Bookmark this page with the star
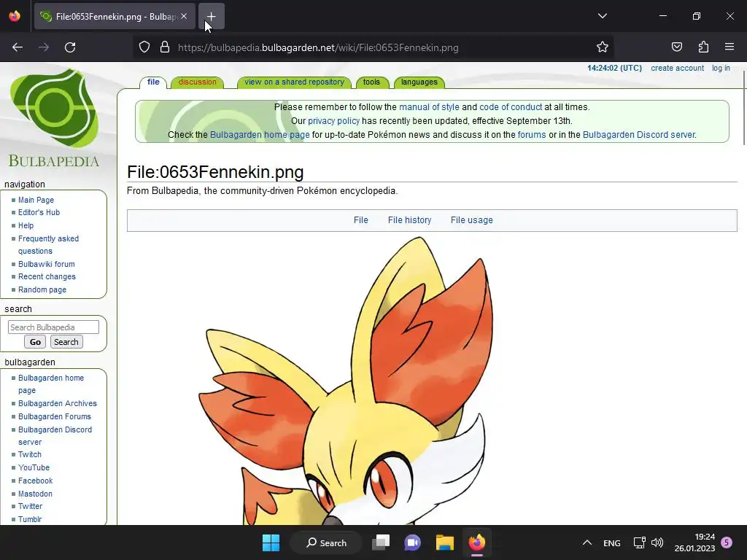This screenshot has height=560, width=747. [602, 47]
